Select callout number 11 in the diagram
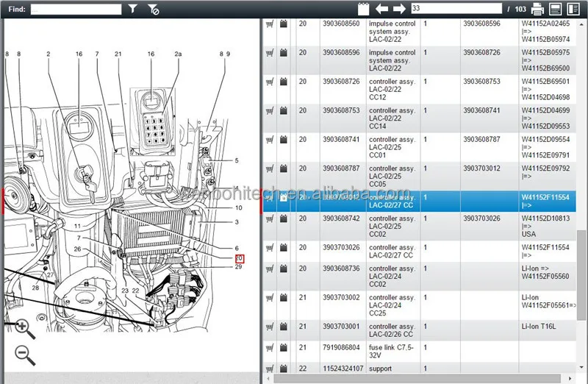This screenshot has width=588, height=384. [x=77, y=226]
